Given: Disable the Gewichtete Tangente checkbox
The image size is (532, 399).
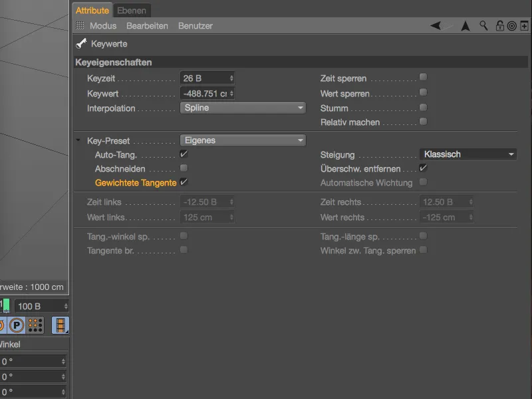Looking at the screenshot, I should (x=184, y=182).
